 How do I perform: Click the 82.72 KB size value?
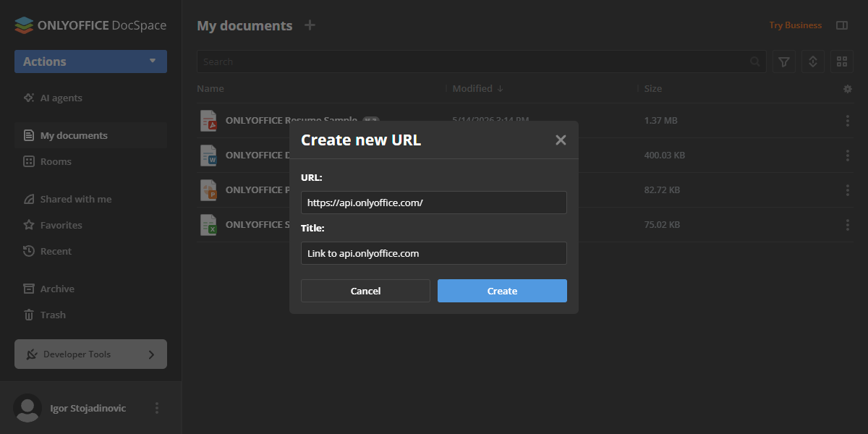point(662,190)
